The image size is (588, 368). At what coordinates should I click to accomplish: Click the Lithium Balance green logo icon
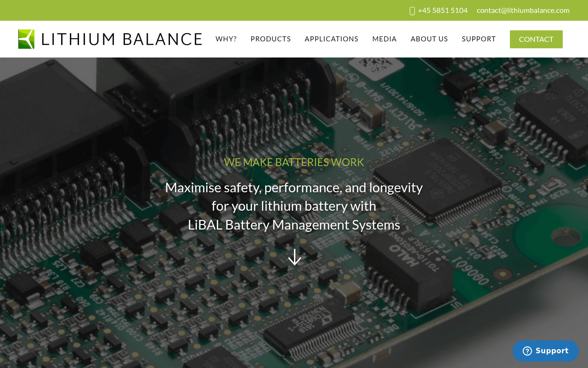click(26, 39)
